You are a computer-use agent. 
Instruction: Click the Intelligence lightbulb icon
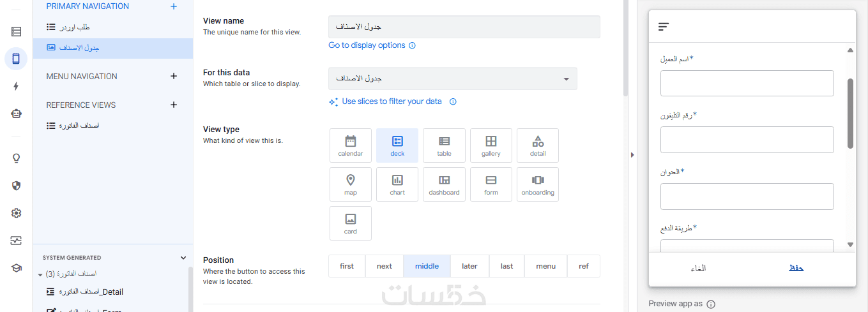coord(16,158)
